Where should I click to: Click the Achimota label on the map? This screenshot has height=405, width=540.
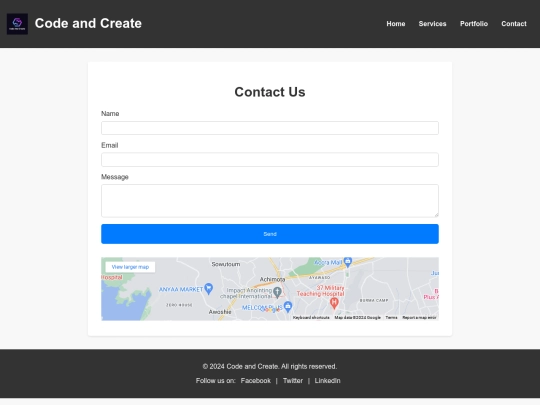[272, 279]
